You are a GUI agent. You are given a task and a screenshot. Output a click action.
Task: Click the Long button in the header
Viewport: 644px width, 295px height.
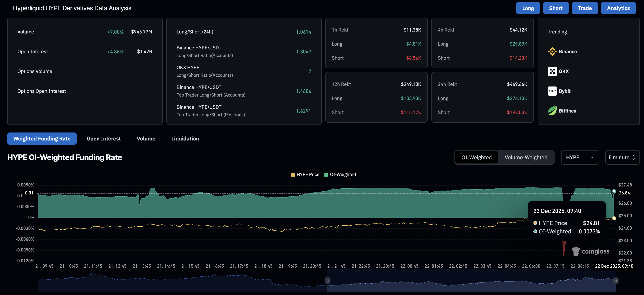pyautogui.click(x=528, y=8)
